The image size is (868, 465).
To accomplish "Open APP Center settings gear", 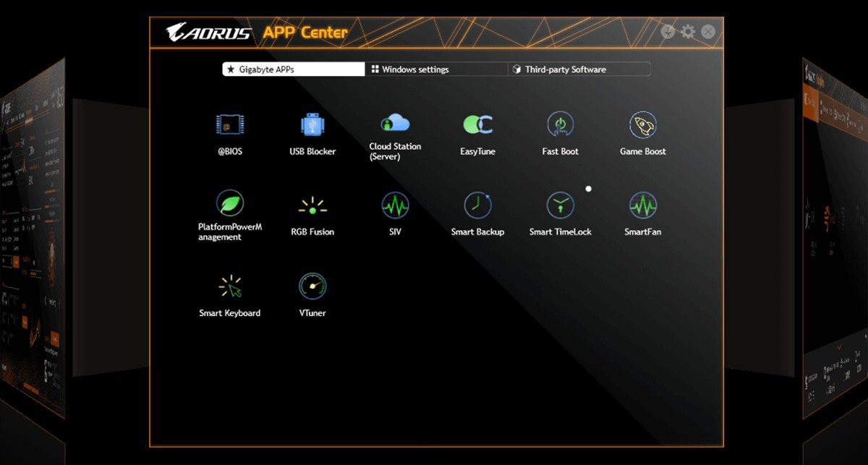I will [688, 32].
